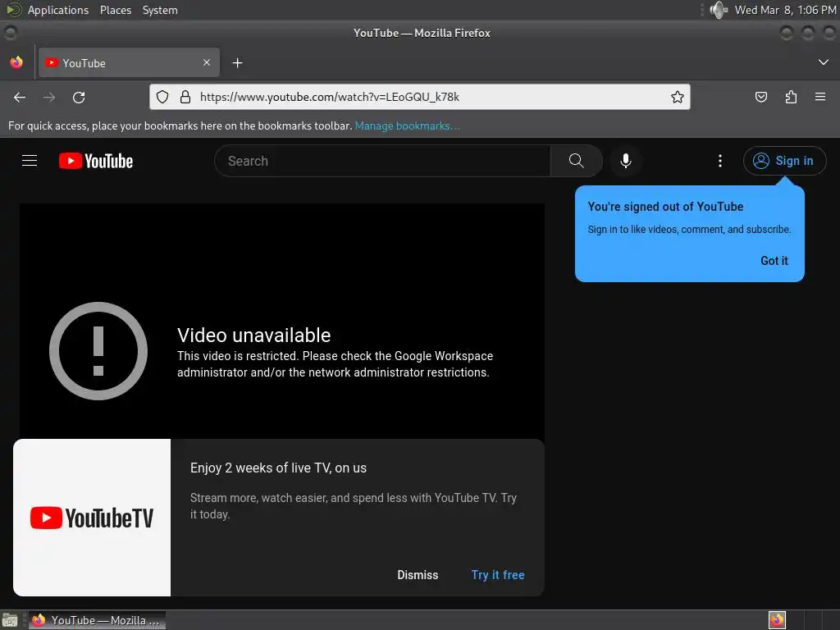The image size is (840, 630).
Task: Open the YouTube hamburger guide menu
Action: click(30, 161)
